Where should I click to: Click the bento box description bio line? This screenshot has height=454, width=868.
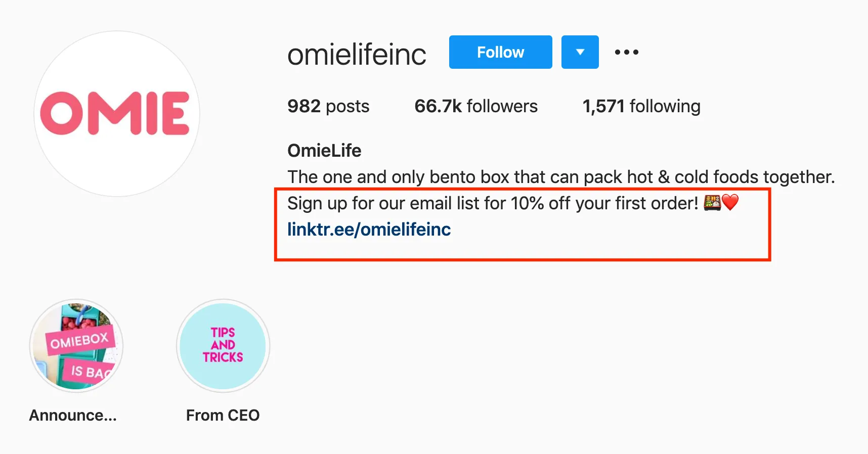pyautogui.click(x=560, y=177)
